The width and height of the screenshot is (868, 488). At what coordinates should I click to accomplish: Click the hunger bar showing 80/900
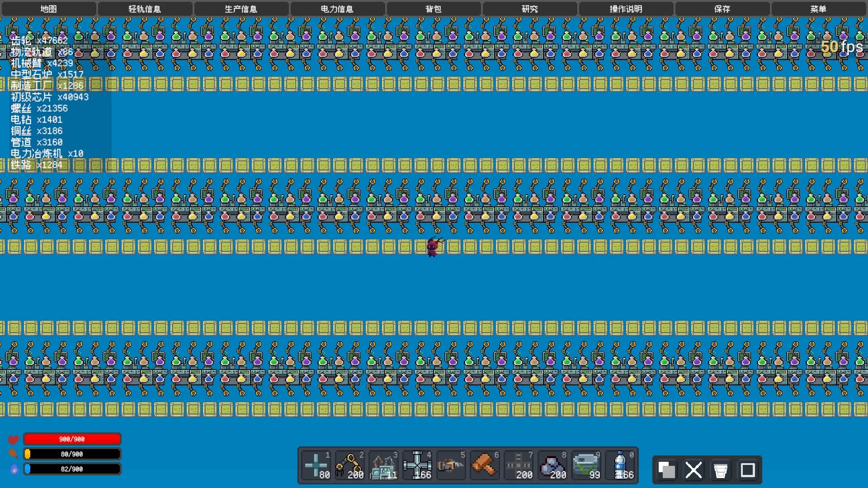pyautogui.click(x=72, y=454)
